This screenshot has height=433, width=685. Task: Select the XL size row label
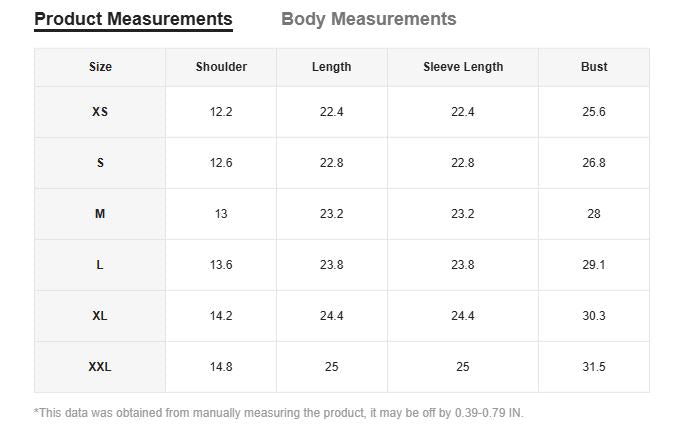click(x=100, y=316)
